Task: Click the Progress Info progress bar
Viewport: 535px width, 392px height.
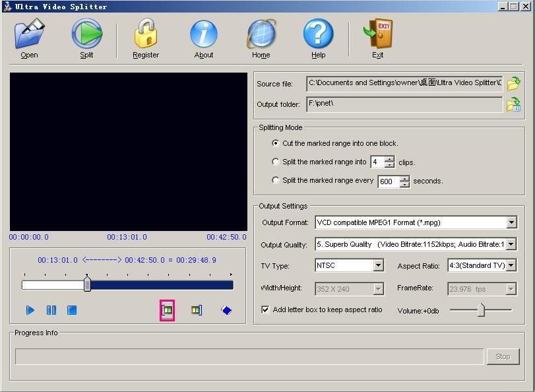Action: [249, 356]
